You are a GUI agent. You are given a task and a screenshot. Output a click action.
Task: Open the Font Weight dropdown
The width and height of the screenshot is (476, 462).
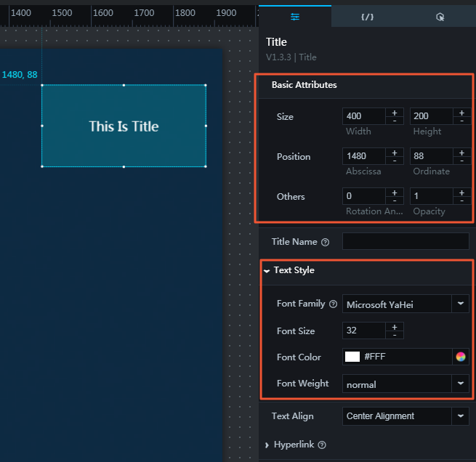[x=406, y=384]
